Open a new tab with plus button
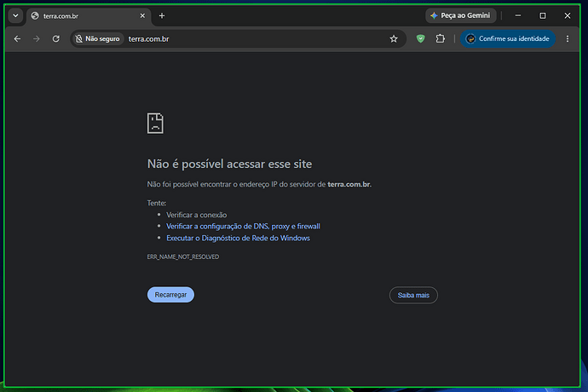The width and height of the screenshot is (588, 392). click(x=162, y=15)
